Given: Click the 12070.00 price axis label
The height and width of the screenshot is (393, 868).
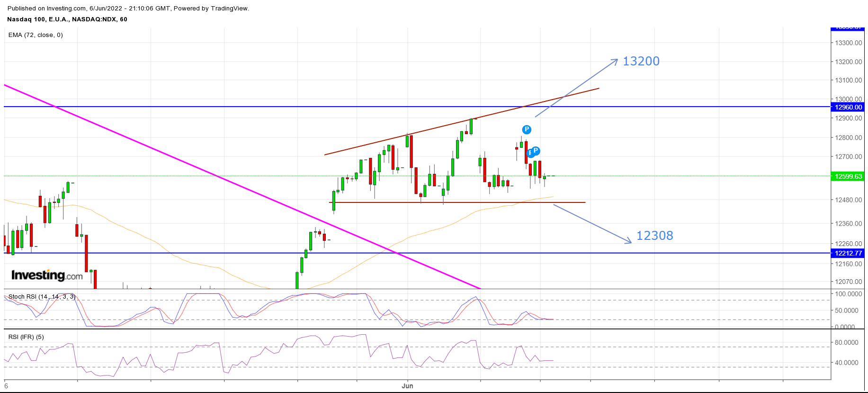Looking at the screenshot, I should tap(848, 282).
